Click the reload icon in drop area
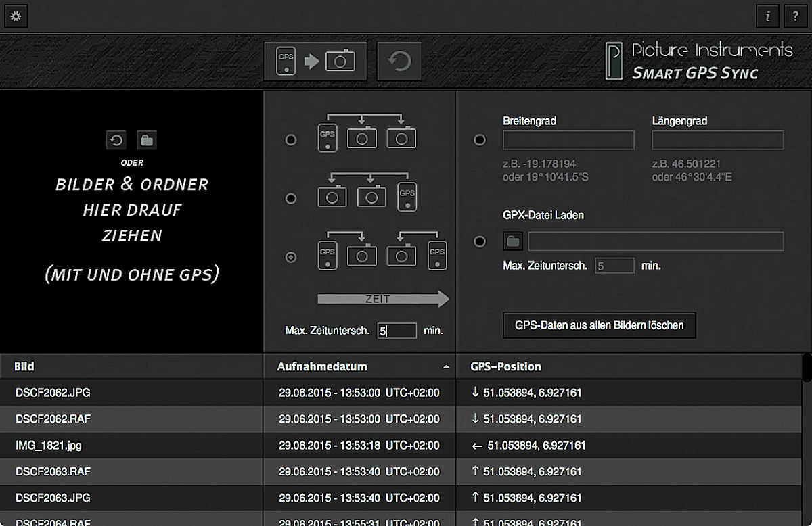The width and height of the screenshot is (812, 526). click(116, 141)
